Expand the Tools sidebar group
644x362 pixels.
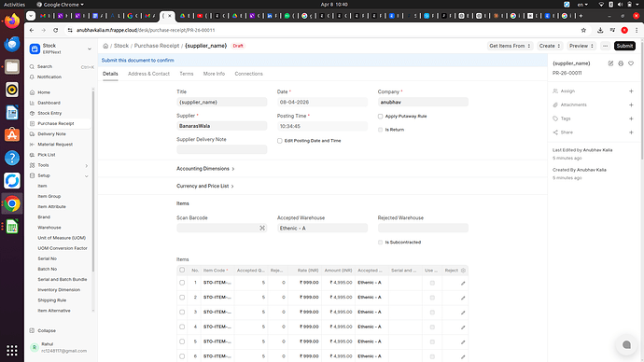point(59,165)
